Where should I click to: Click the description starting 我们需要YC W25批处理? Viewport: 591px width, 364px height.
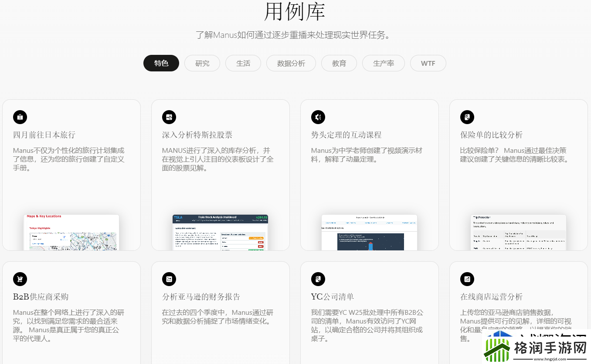coord(367,326)
